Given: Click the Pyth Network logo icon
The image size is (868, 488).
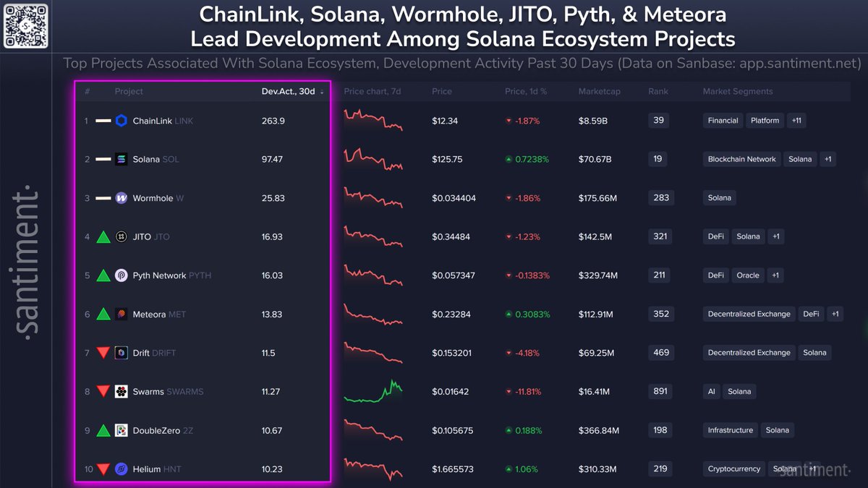Looking at the screenshot, I should (122, 275).
